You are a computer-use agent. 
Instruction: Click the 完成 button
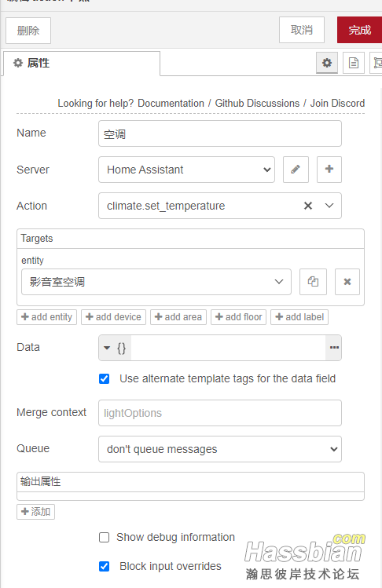click(x=359, y=30)
